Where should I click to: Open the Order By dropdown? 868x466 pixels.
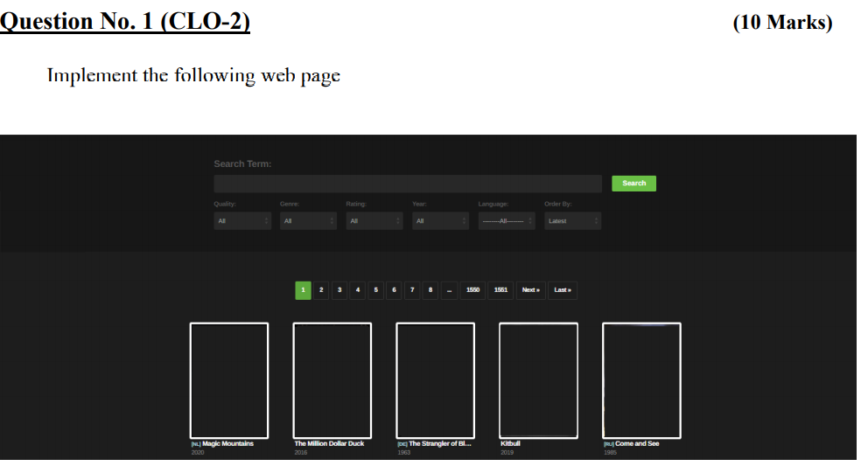pos(572,221)
